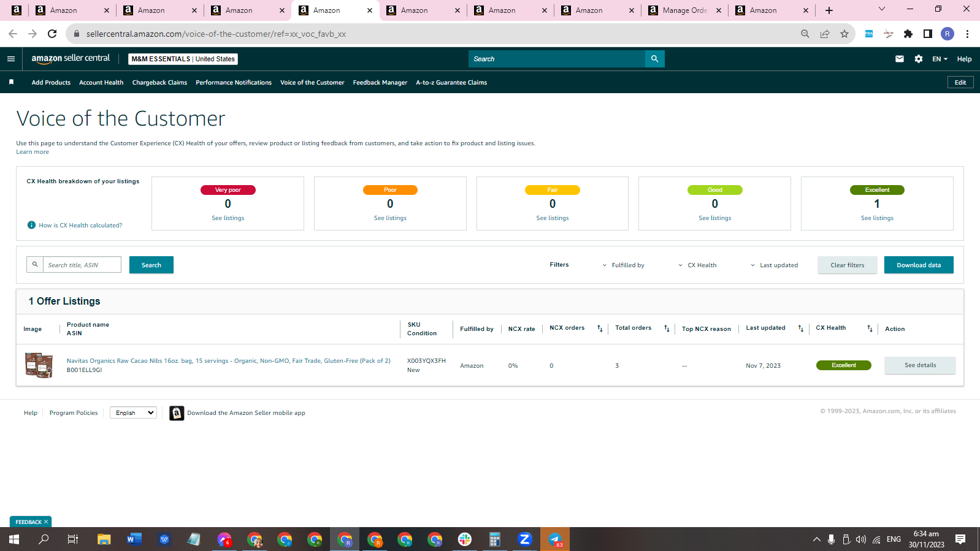
Task: Click Download data
Action: 919,265
